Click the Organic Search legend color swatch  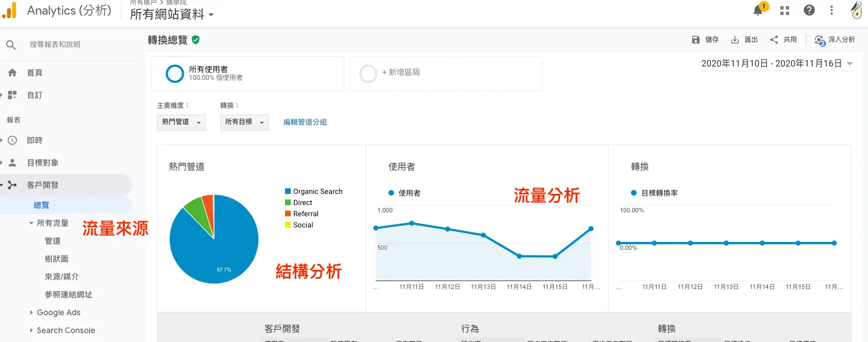tap(288, 192)
